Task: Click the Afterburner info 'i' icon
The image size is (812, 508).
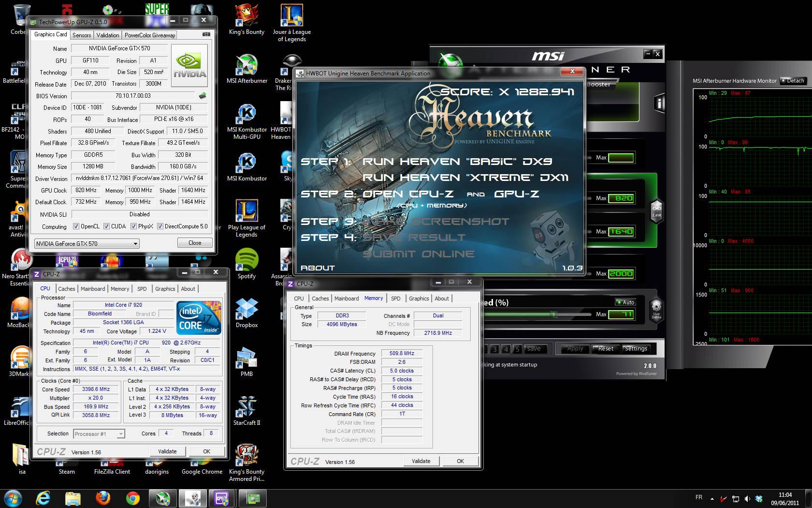Action: [x=659, y=103]
